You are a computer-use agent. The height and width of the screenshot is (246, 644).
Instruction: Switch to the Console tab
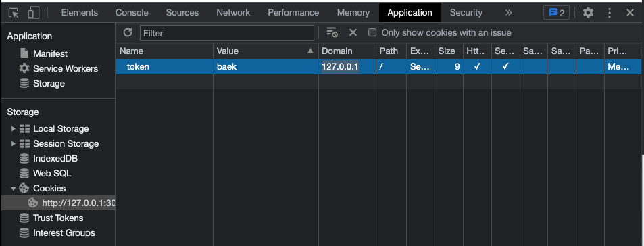[x=132, y=13]
